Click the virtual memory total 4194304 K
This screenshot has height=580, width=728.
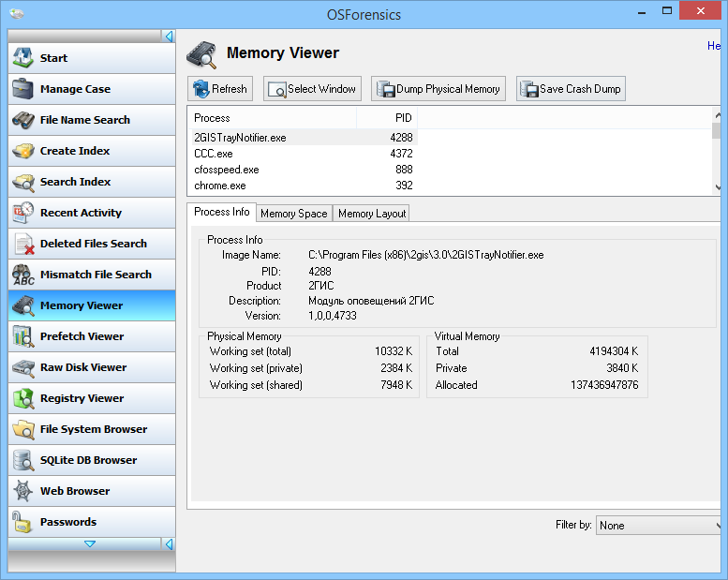coord(614,351)
